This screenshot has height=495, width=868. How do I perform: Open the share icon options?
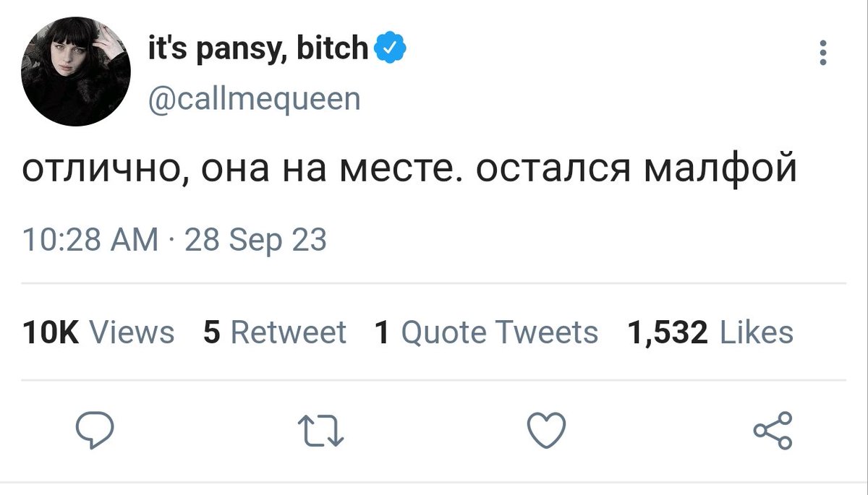pyautogui.click(x=773, y=431)
